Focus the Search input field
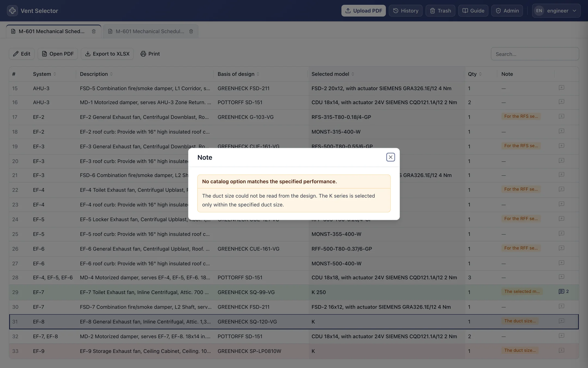588x368 pixels. (x=535, y=54)
